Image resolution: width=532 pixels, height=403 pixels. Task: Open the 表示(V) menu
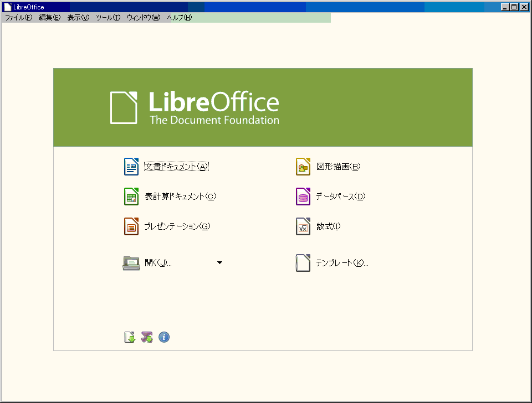78,18
